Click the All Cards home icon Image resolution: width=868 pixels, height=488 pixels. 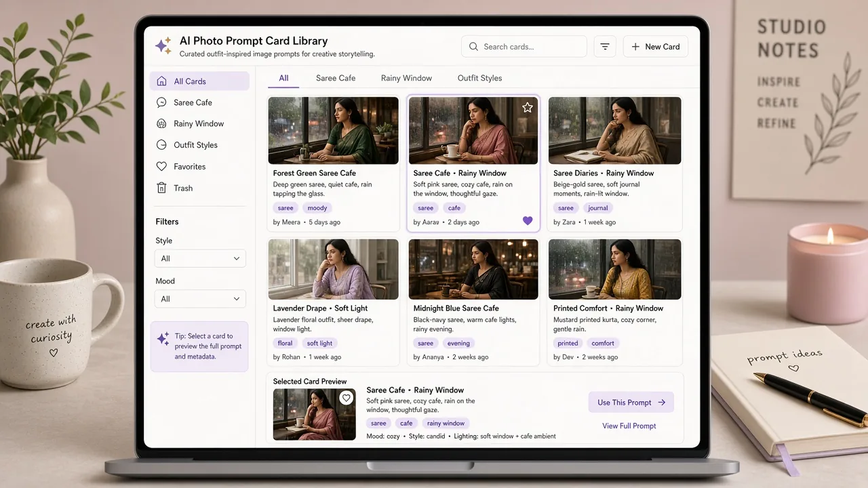(161, 81)
